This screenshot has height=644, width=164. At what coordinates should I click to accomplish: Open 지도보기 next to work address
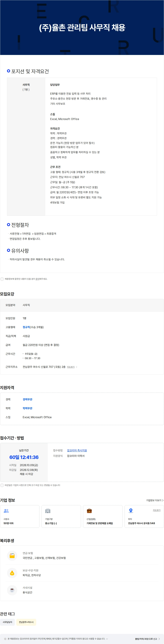pyautogui.click(x=71, y=367)
